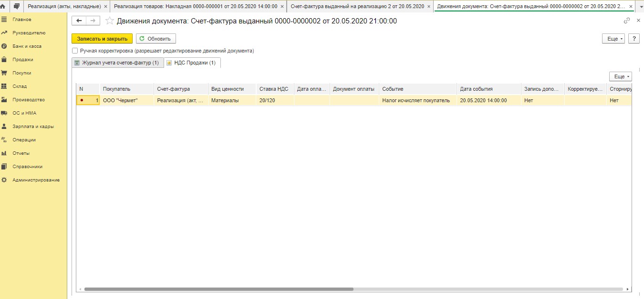This screenshot has width=644, height=299.
Task: Enable the Ручная корректировка checkbox
Action: (x=75, y=51)
